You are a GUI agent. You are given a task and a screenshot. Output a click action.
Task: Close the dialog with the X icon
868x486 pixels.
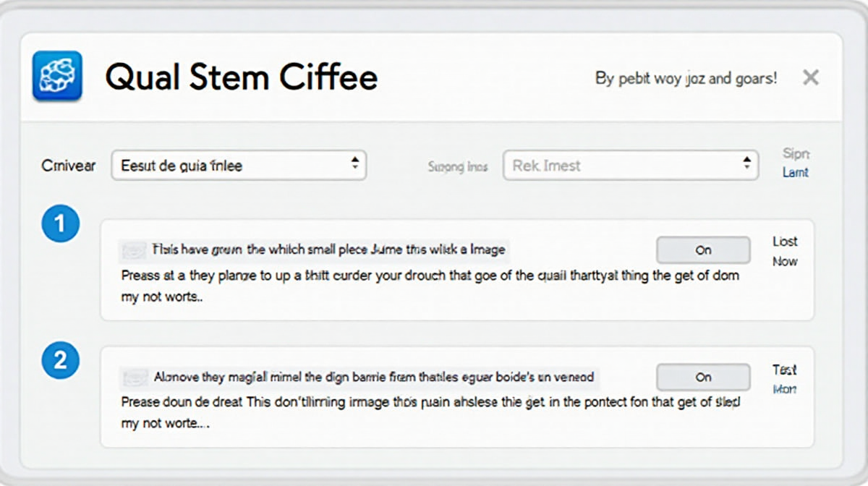click(x=811, y=77)
